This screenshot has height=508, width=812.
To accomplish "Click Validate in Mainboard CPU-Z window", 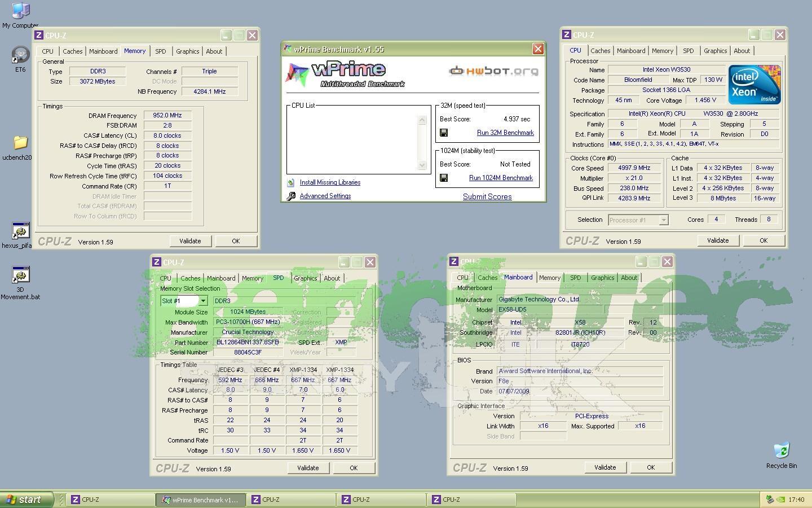I will 605,467.
